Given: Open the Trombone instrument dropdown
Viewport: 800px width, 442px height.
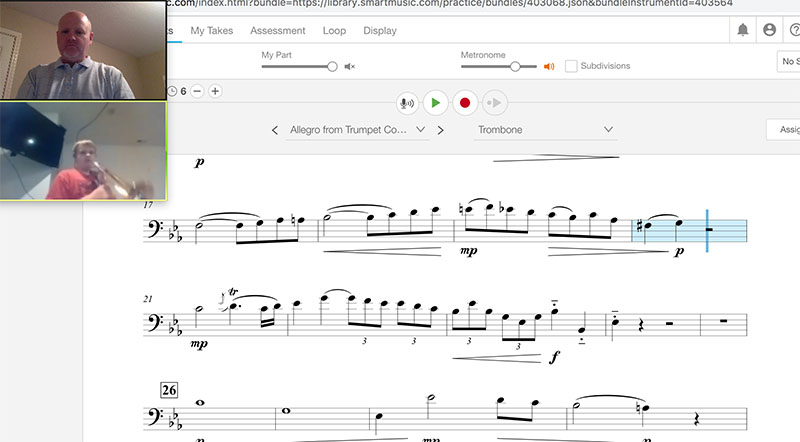Looking at the screenshot, I should click(x=545, y=130).
